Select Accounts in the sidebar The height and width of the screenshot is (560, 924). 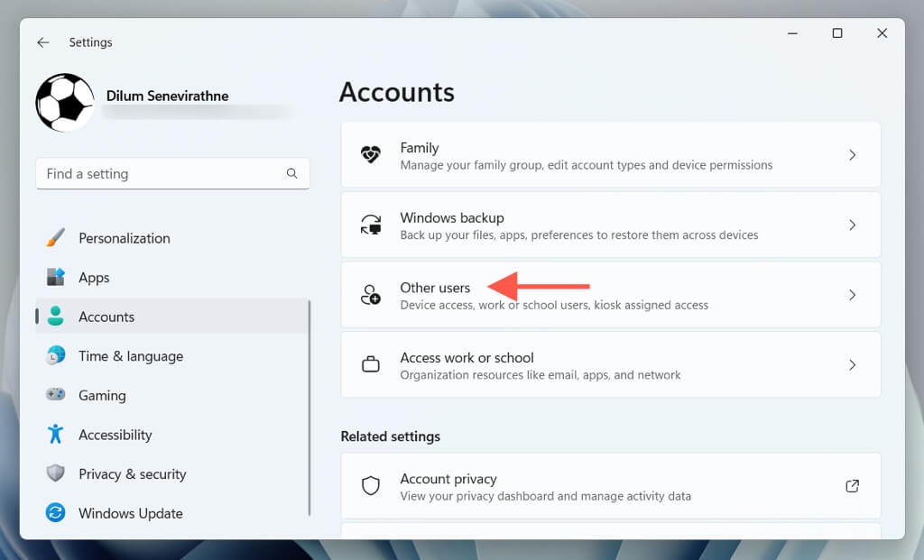(x=172, y=317)
